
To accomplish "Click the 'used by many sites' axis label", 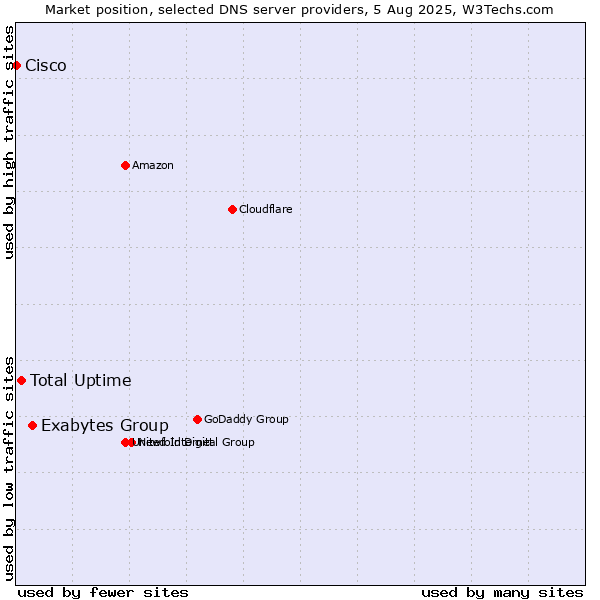I will [x=502, y=593].
